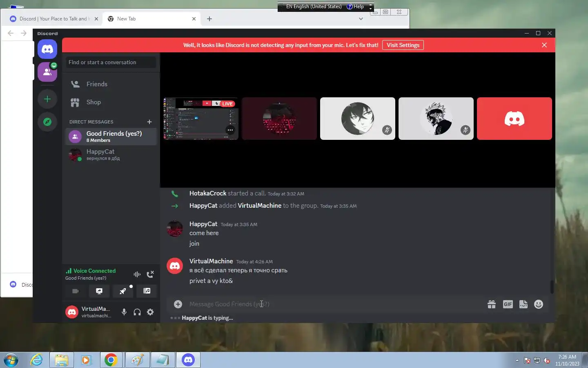Image resolution: width=588 pixels, height=368 pixels.
Task: Start an activity rocket icon
Action: click(123, 291)
